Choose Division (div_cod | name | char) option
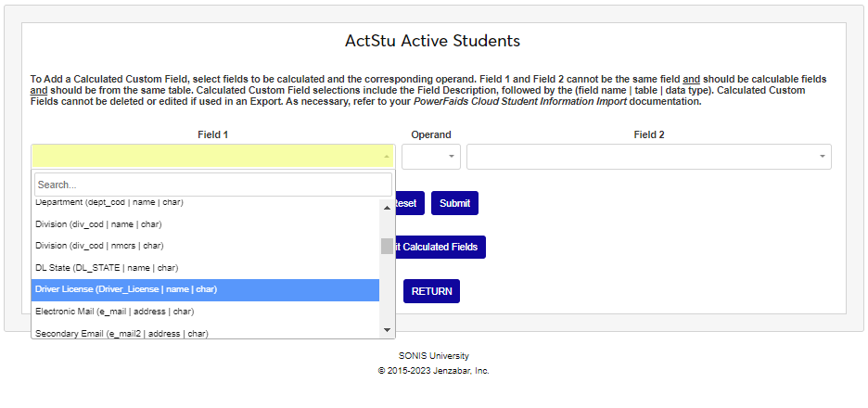 click(105, 224)
